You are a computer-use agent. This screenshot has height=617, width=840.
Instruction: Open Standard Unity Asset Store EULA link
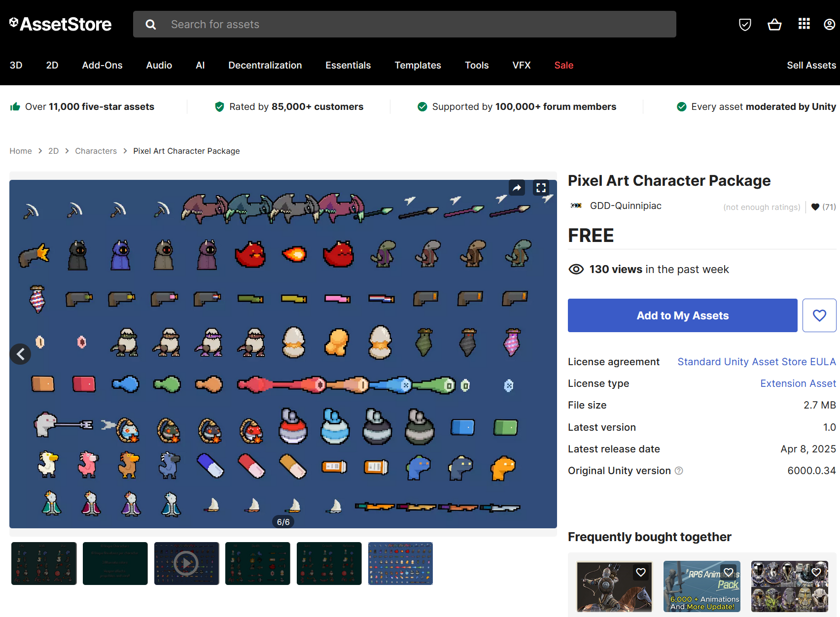coord(756,362)
